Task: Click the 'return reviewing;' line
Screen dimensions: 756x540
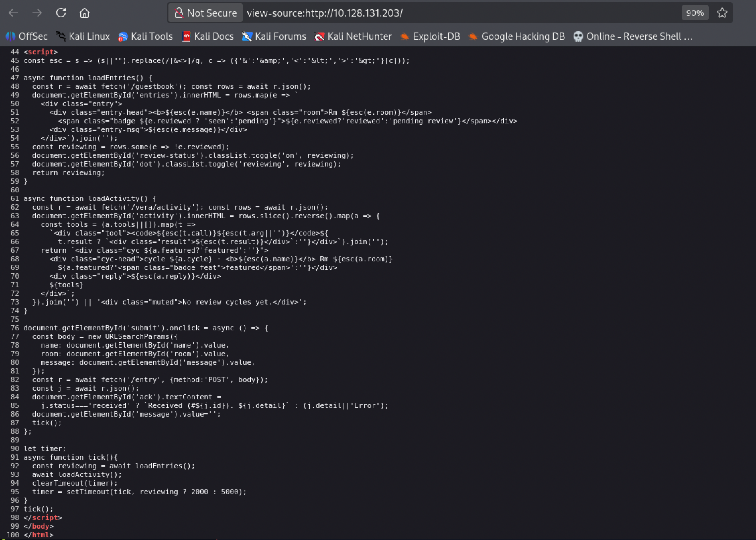Action: pyautogui.click(x=68, y=172)
